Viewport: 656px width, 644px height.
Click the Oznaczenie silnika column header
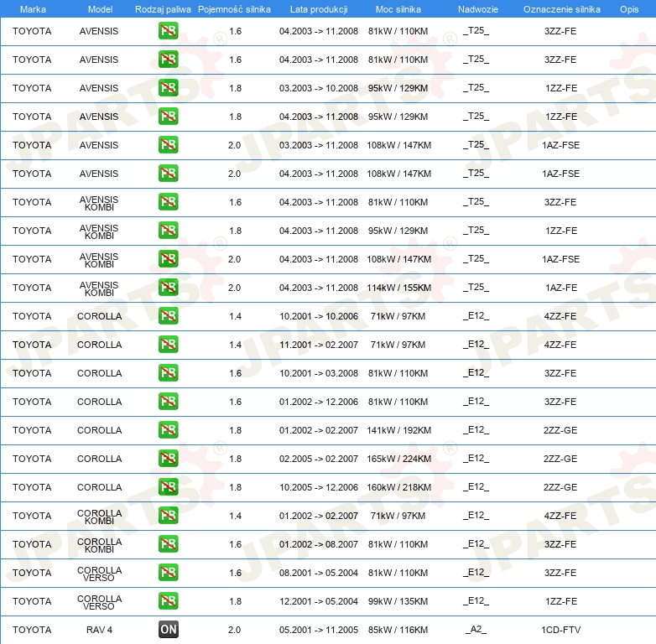(562, 9)
